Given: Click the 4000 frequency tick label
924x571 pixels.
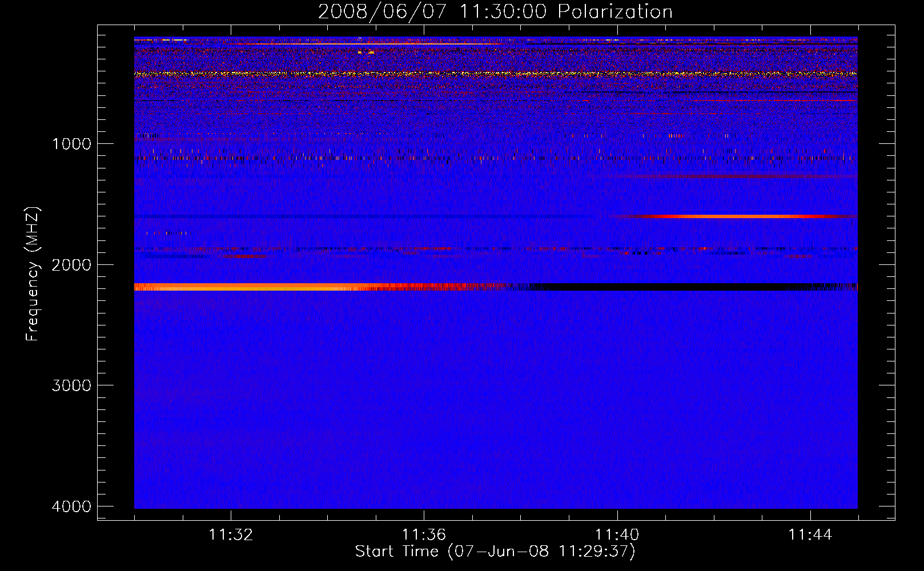Looking at the screenshot, I should point(71,506).
